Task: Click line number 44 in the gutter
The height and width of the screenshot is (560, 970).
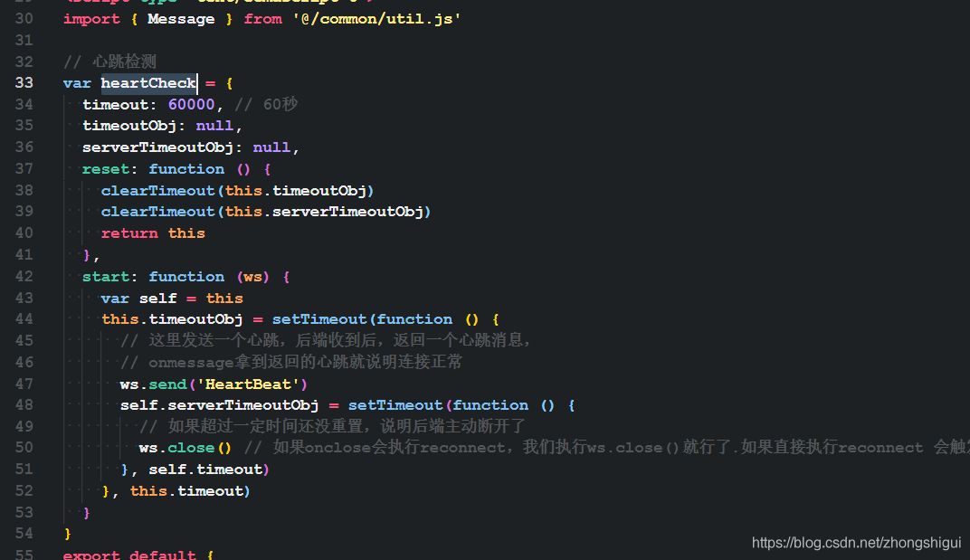Action: 24,319
